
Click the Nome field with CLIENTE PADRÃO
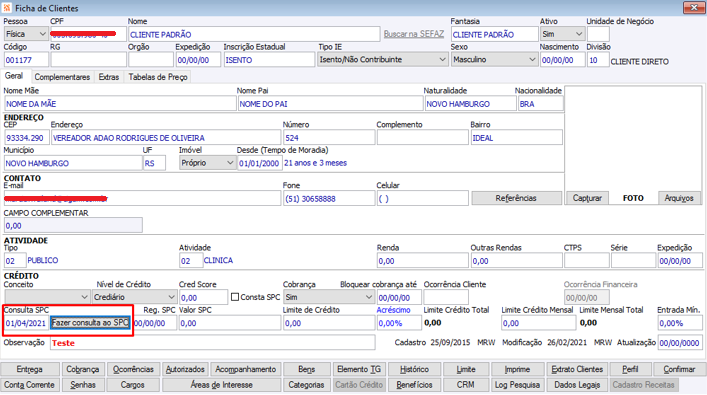[x=254, y=34]
